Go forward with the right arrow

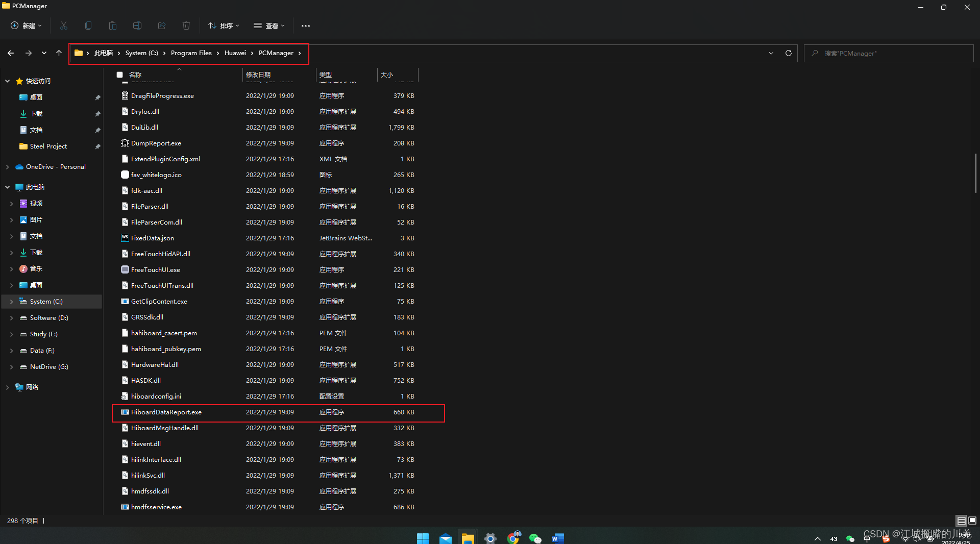[29, 53]
